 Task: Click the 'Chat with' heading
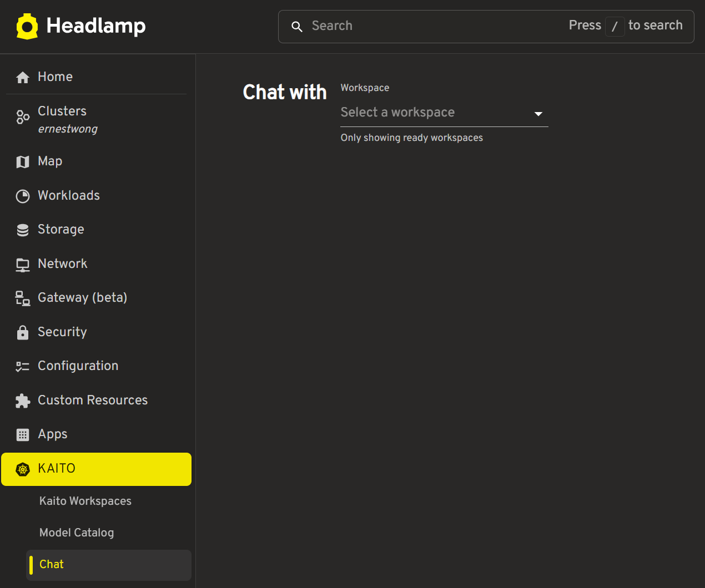pyautogui.click(x=285, y=92)
